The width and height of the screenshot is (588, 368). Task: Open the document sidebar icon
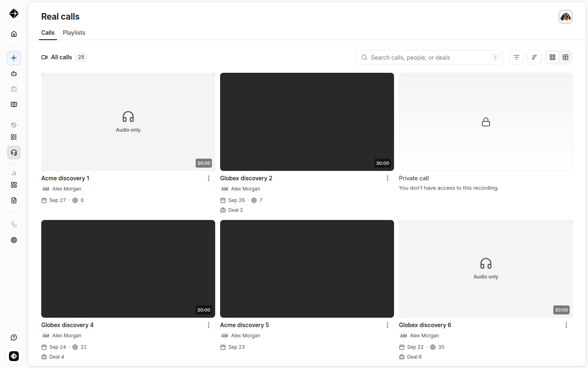coord(14,200)
